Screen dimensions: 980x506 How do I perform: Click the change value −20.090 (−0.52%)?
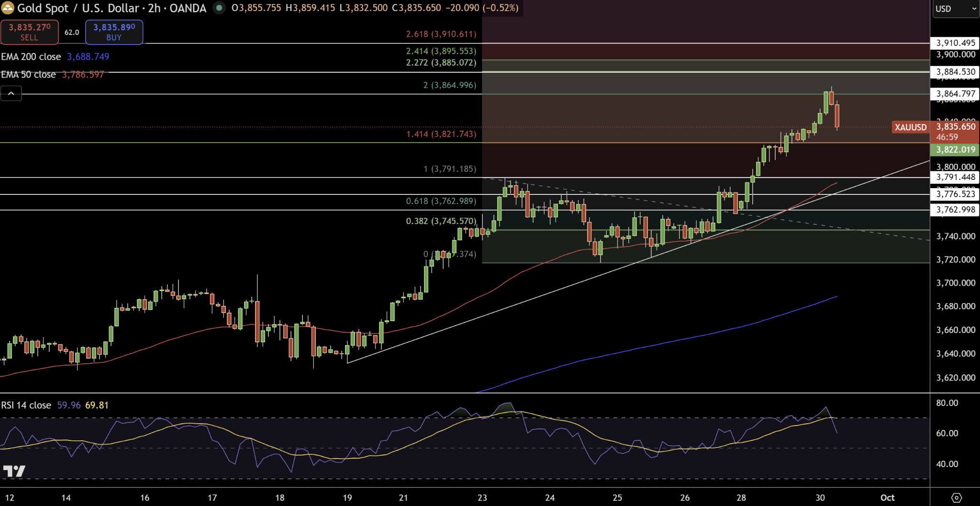(481, 8)
